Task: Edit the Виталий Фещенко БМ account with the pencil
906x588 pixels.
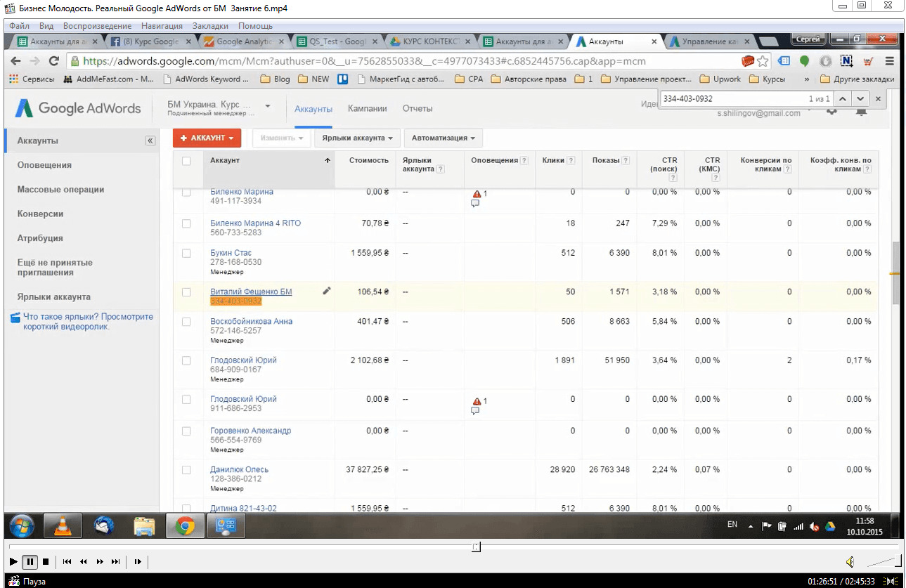Action: 326,291
